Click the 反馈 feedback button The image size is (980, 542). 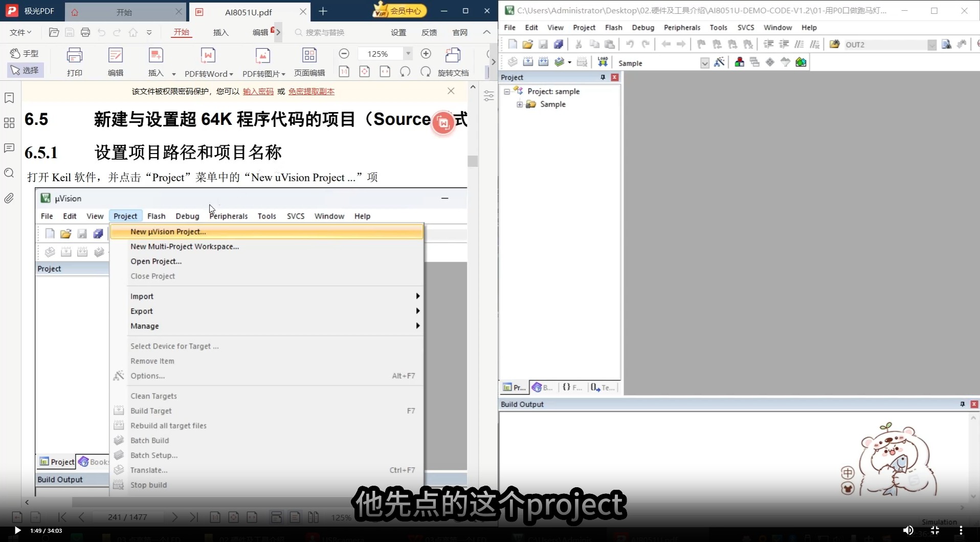429,32
